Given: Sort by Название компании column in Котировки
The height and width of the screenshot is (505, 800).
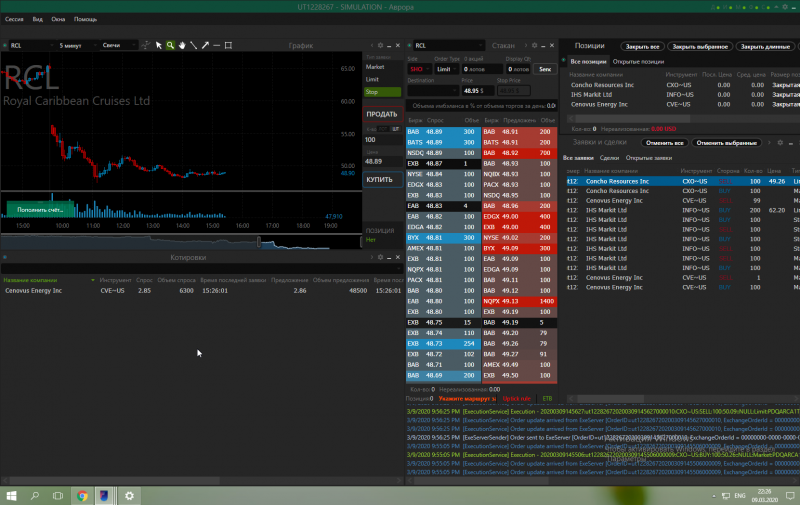Looking at the screenshot, I should (x=30, y=280).
